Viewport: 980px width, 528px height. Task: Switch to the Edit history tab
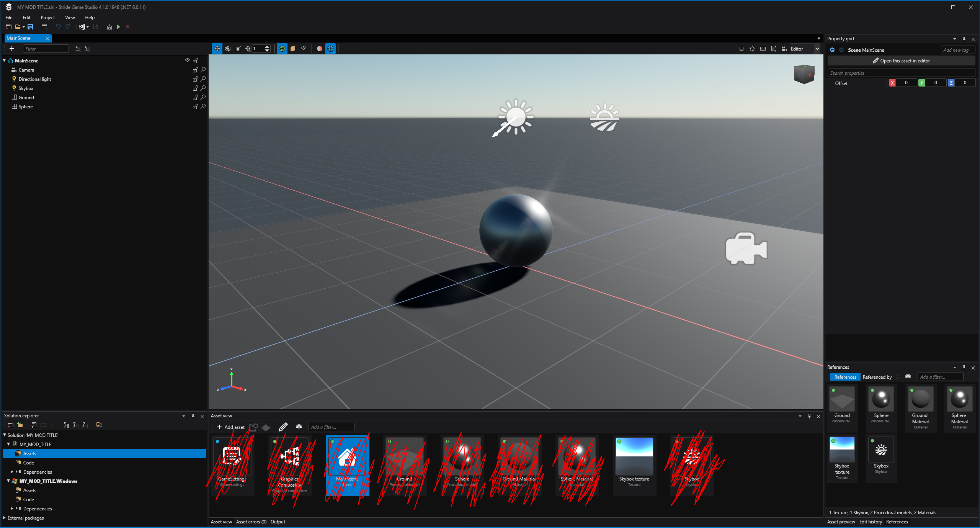[x=871, y=521]
